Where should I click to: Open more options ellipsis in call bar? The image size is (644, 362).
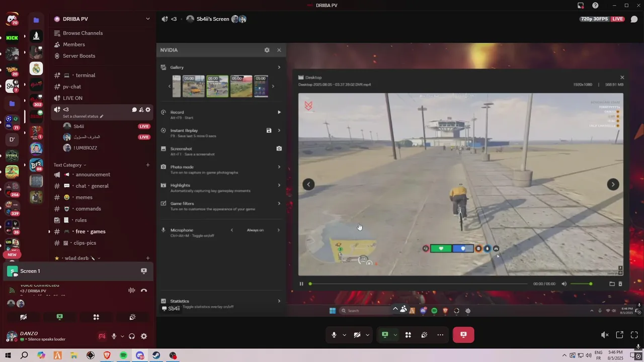(440, 335)
